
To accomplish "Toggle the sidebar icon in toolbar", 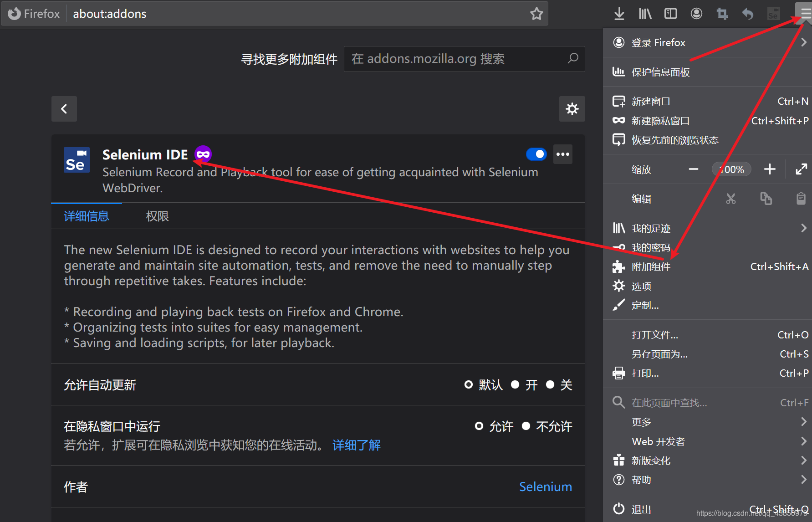I will pyautogui.click(x=671, y=14).
